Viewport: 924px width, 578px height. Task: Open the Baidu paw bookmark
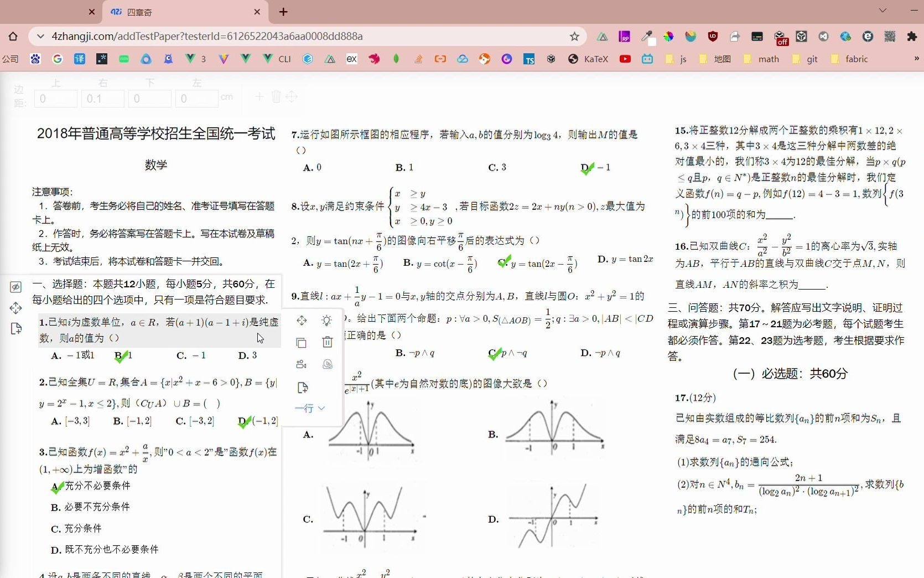click(x=35, y=59)
